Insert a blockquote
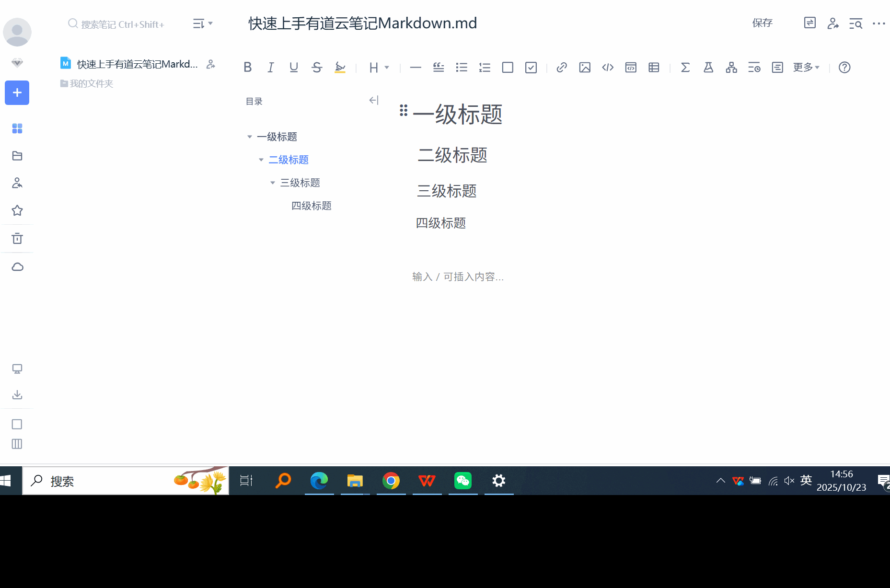This screenshot has height=588, width=890. point(439,68)
